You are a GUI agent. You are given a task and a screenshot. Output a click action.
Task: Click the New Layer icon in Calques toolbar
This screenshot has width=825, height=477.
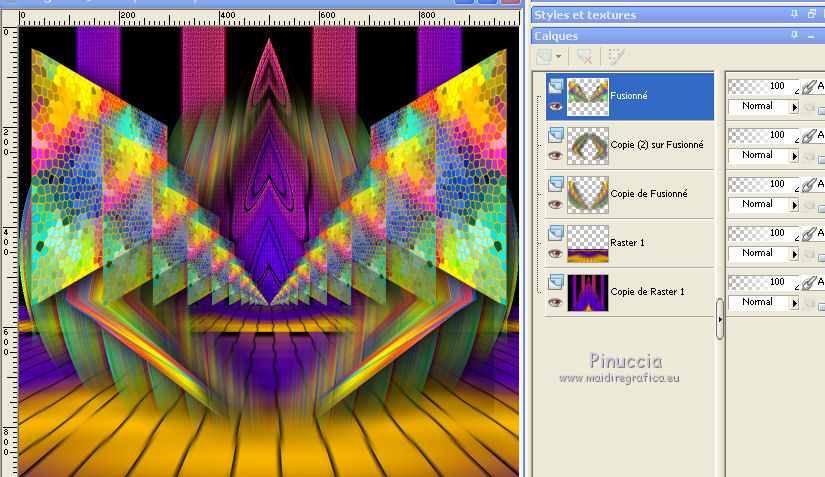tap(544, 56)
